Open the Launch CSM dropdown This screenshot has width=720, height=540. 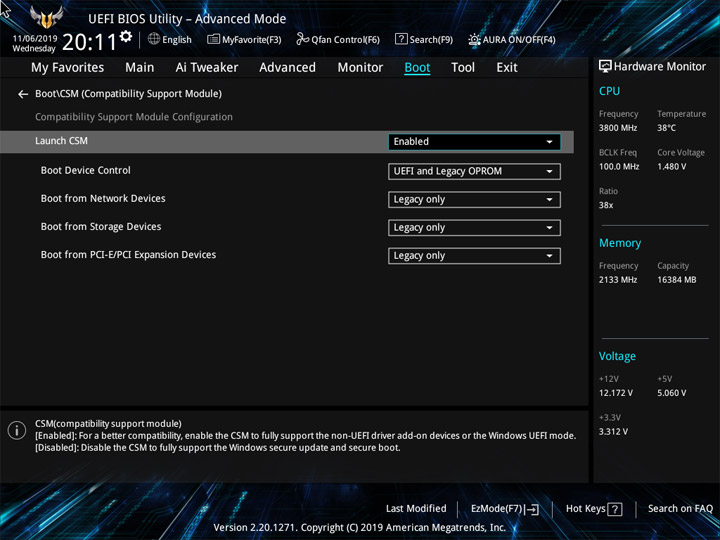point(474,142)
